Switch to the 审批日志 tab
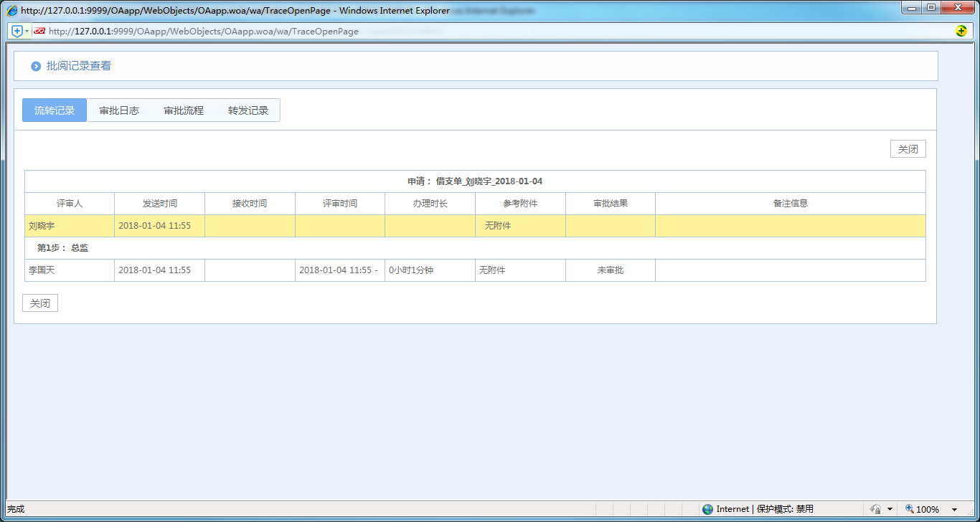Image resolution: width=980 pixels, height=522 pixels. [x=119, y=110]
